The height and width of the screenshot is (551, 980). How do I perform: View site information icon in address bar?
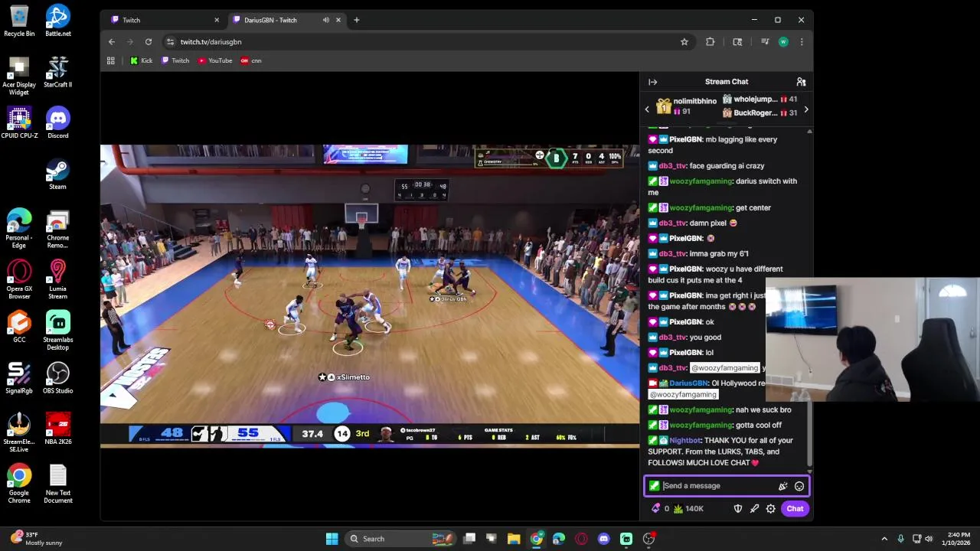pos(170,42)
